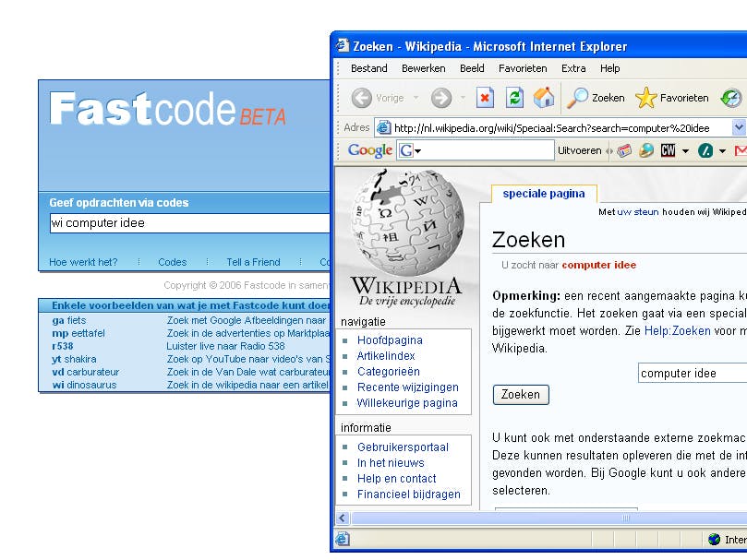Click the Zoeken button on Wikipedia page
Image resolution: width=747 pixels, height=560 pixels.
click(x=521, y=395)
